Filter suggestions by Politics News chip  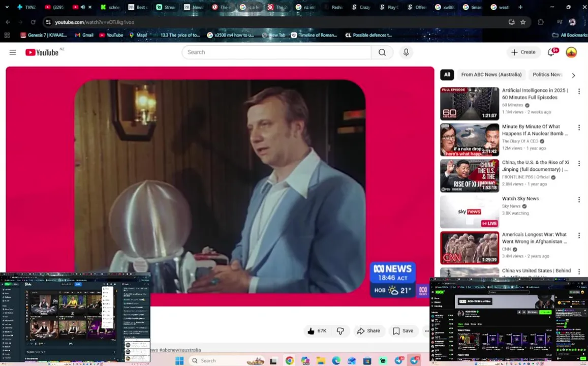click(547, 75)
